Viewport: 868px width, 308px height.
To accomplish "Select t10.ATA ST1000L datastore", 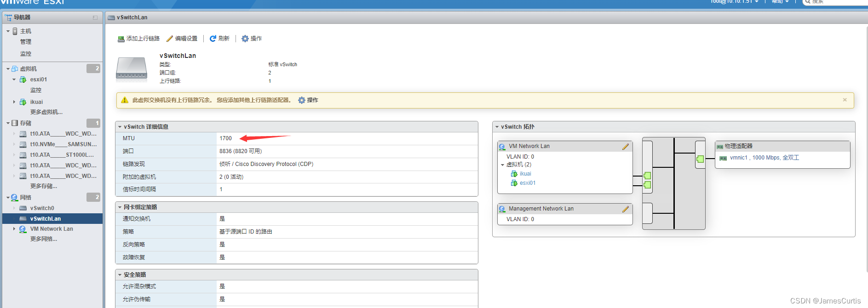I will point(62,155).
